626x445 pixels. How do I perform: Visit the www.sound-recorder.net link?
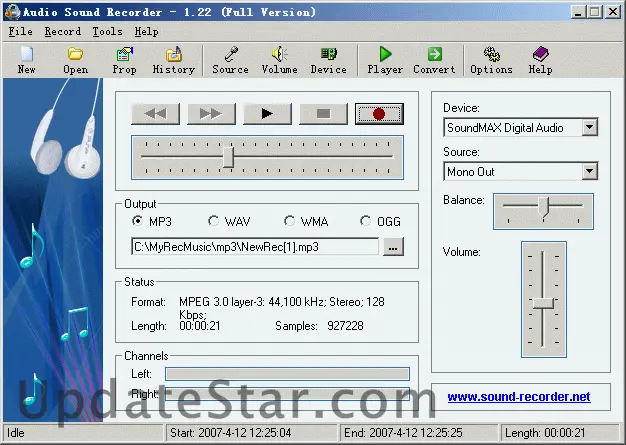coord(518,397)
